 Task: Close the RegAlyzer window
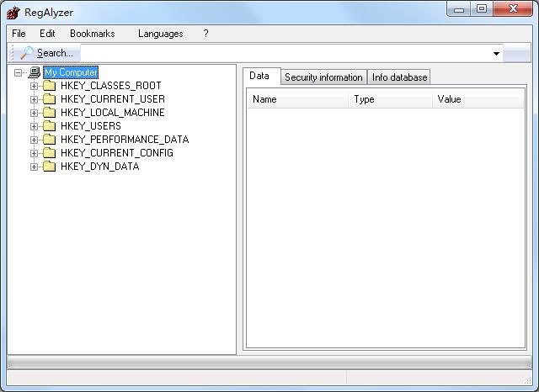[513, 9]
